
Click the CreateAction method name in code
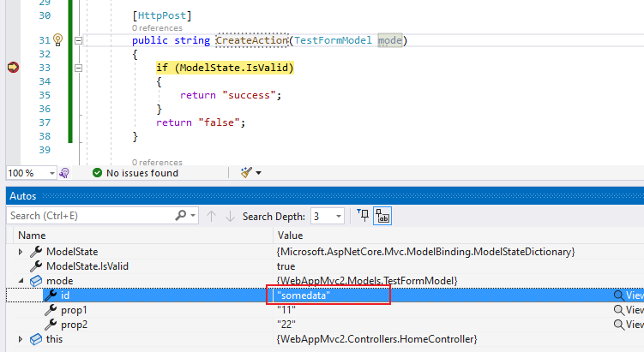point(252,40)
